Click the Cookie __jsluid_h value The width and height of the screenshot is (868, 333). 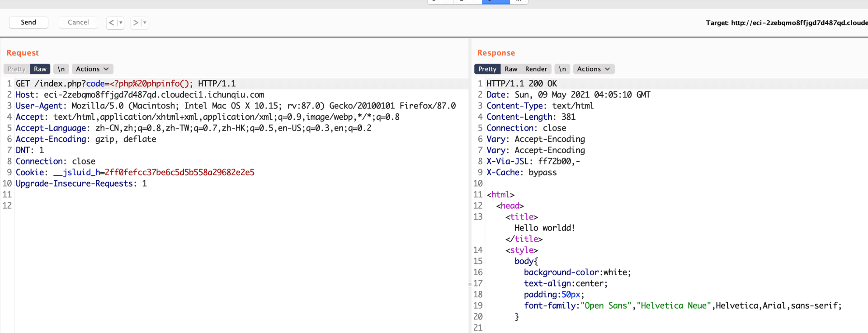click(x=179, y=173)
